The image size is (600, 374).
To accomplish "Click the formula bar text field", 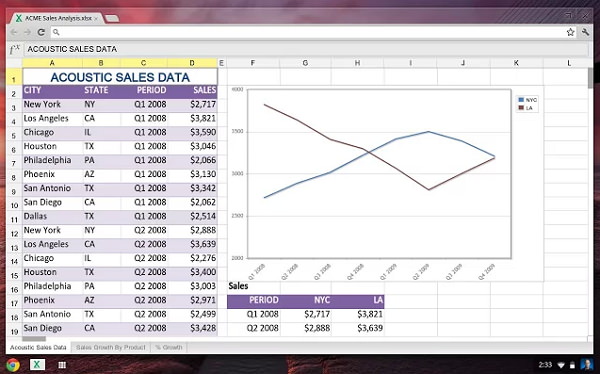I will [306, 49].
